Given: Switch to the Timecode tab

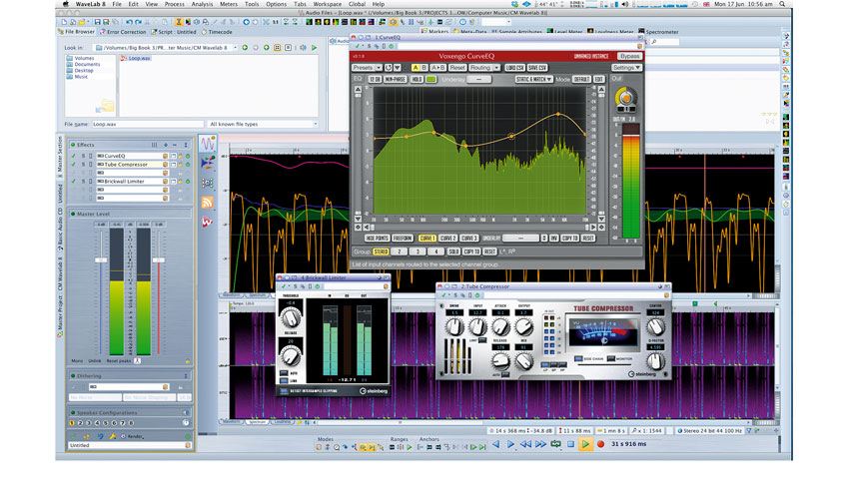Looking at the screenshot, I should point(217,32).
